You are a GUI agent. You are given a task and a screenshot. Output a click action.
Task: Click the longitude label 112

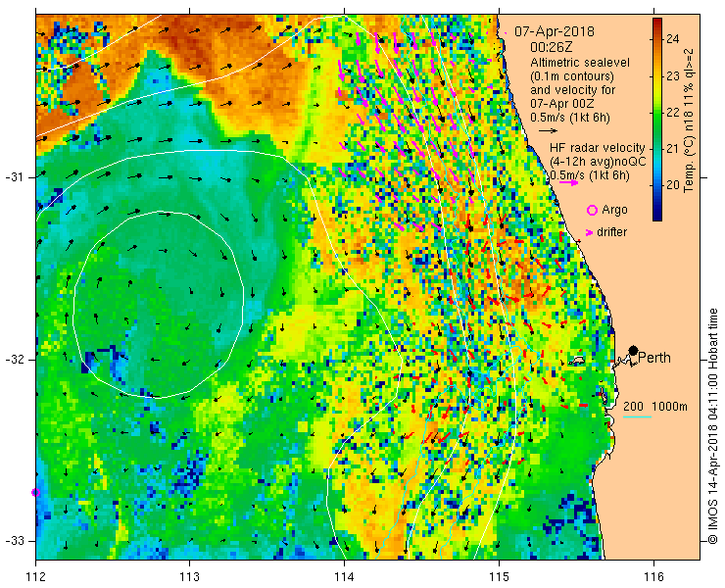(x=35, y=577)
